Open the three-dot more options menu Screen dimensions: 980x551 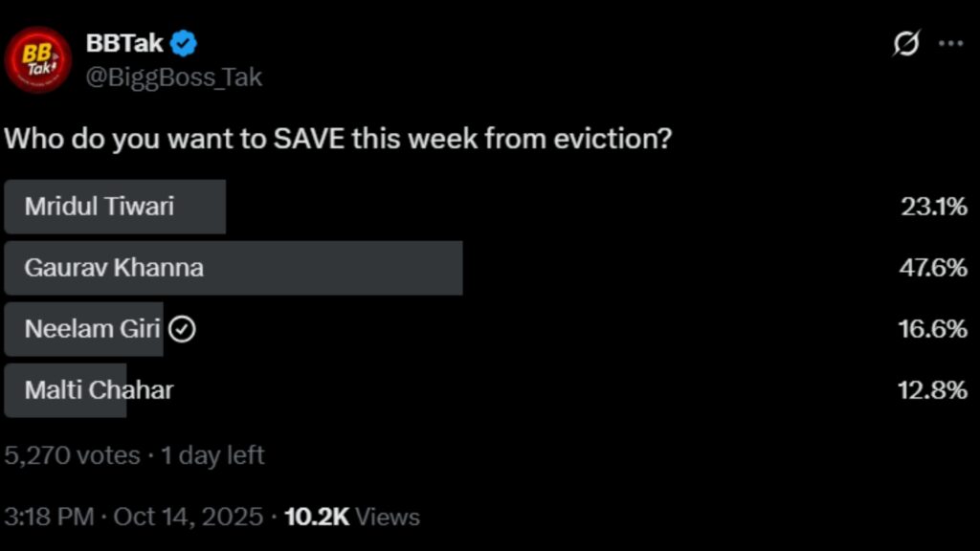(950, 44)
